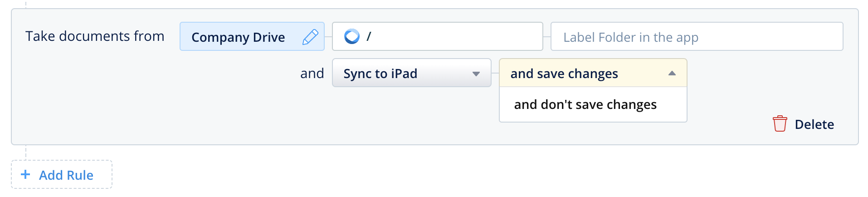Screen dimensions: 868x197
Task: Click the Sync to iPad dropdown arrow
Action: [476, 74]
